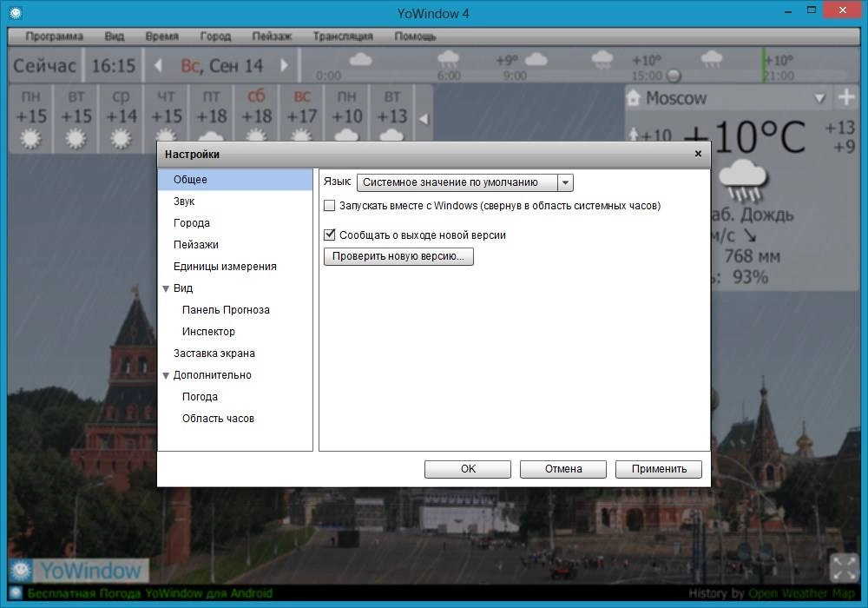
Task: Add a new location with plus icon
Action: (845, 97)
